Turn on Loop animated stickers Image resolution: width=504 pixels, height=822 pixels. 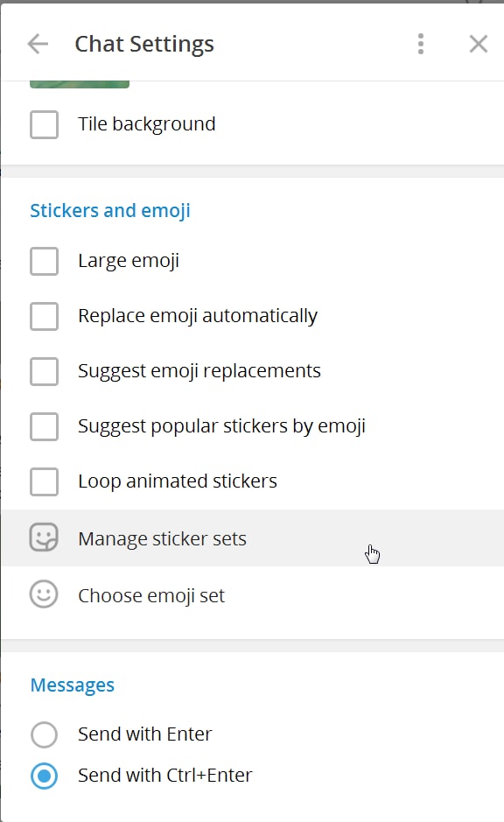(44, 481)
